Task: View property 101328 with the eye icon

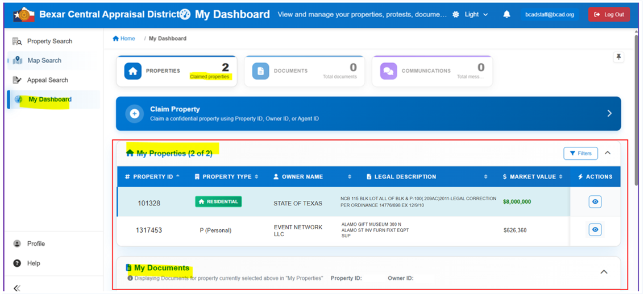Action: (x=595, y=202)
